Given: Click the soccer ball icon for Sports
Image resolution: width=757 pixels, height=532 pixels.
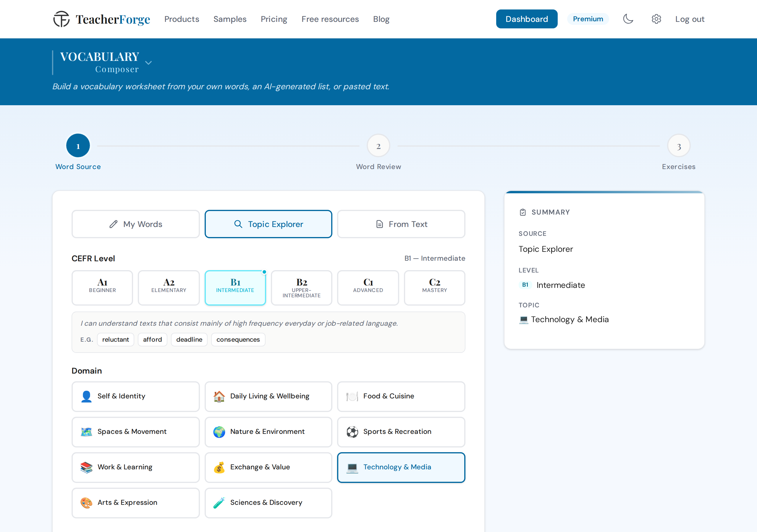Looking at the screenshot, I should coord(352,432).
